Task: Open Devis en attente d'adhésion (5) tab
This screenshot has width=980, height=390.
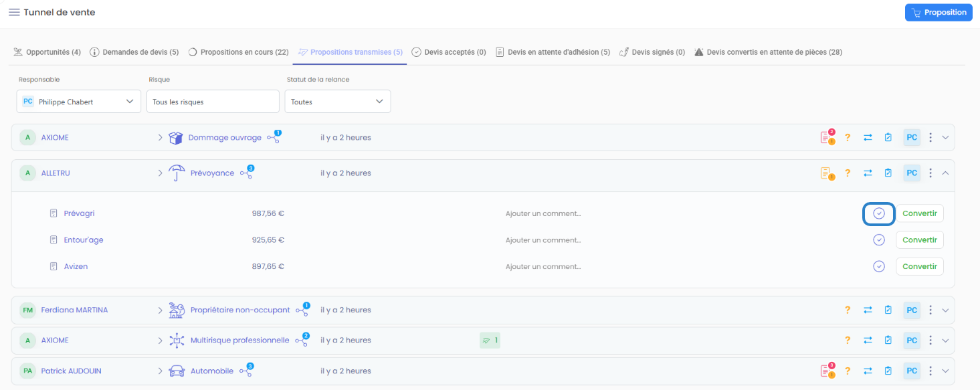Action: [x=553, y=52]
